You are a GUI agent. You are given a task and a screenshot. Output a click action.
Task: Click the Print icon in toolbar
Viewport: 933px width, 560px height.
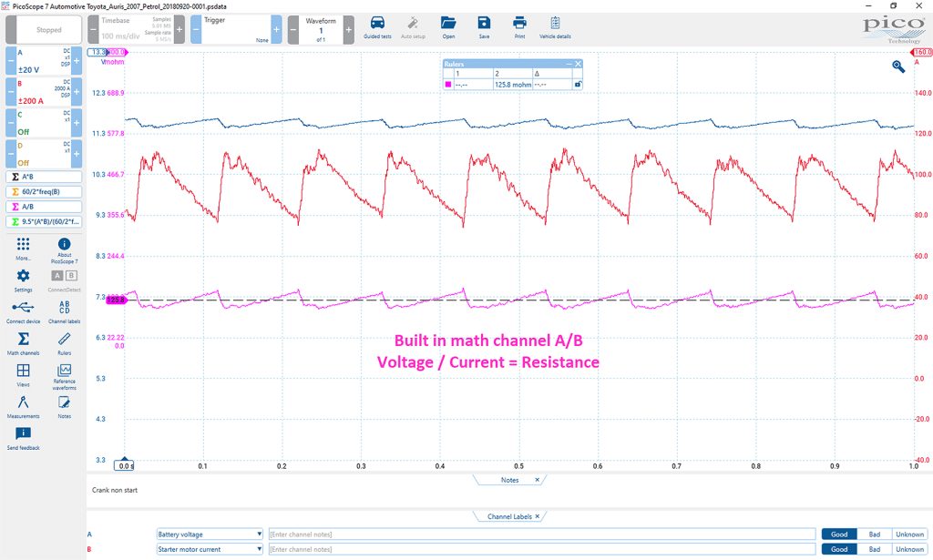519,23
